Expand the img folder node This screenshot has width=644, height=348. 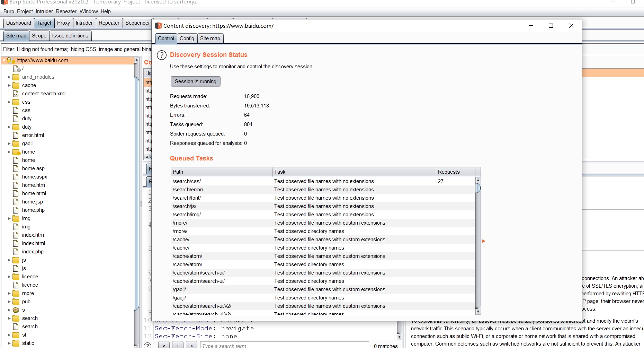tap(9, 218)
